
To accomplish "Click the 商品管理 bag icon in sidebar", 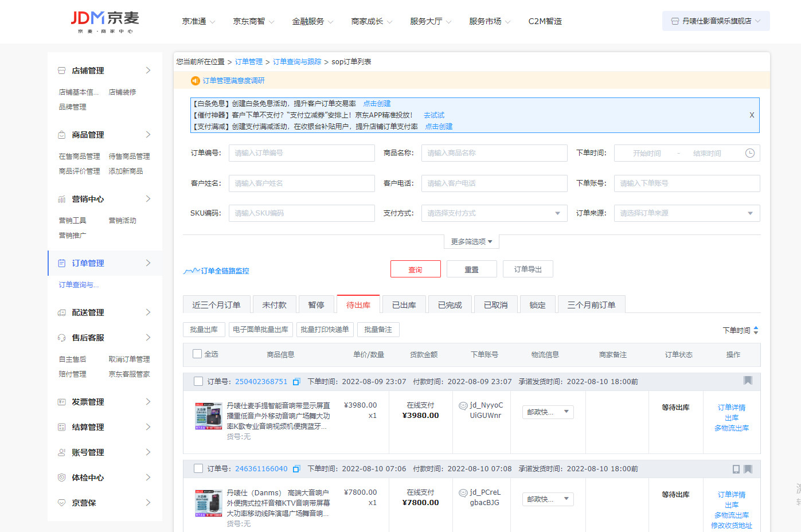I will 61,135.
